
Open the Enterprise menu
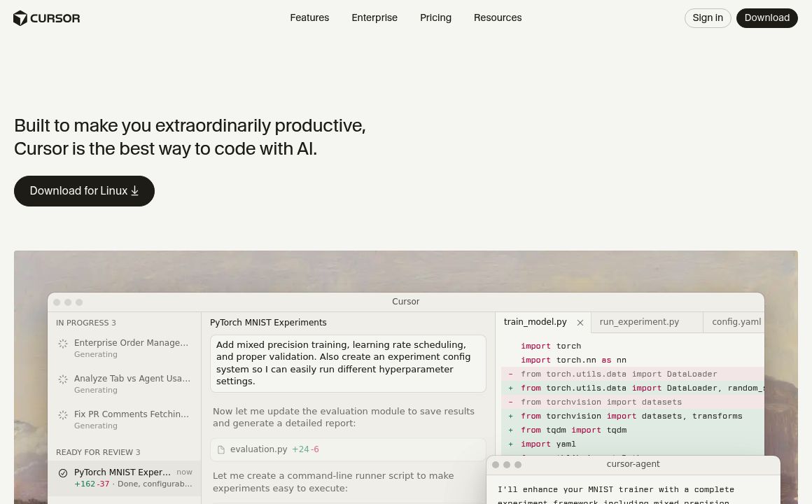pos(374,18)
